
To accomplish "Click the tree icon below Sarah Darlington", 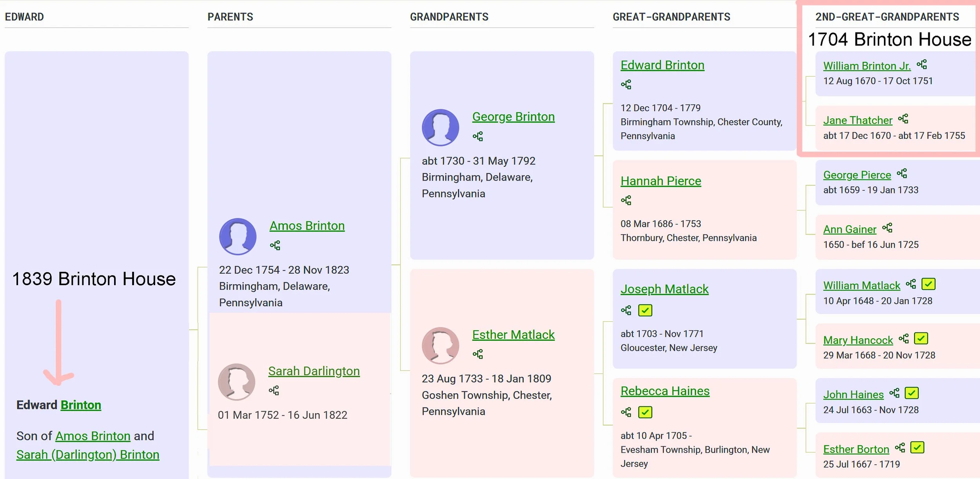I will [x=274, y=390].
